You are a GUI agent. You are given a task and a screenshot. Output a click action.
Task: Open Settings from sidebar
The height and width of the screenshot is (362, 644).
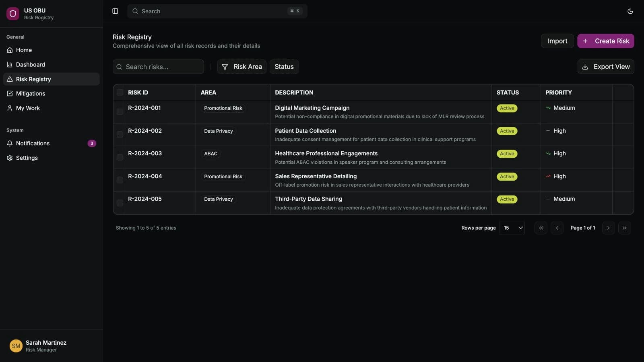point(52,158)
